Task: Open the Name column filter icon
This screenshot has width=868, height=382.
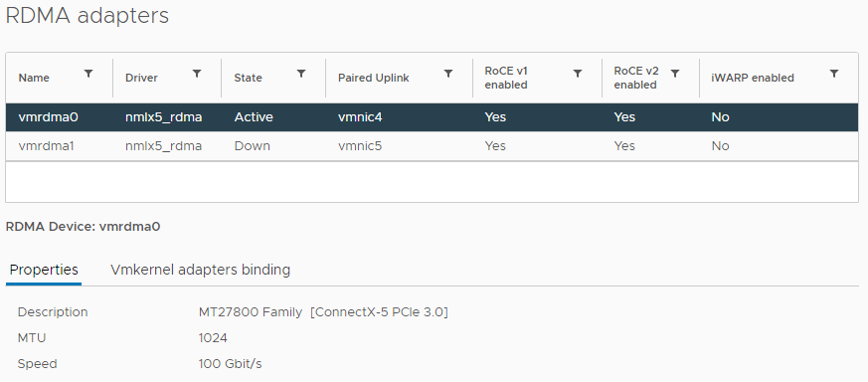Action: (x=88, y=74)
